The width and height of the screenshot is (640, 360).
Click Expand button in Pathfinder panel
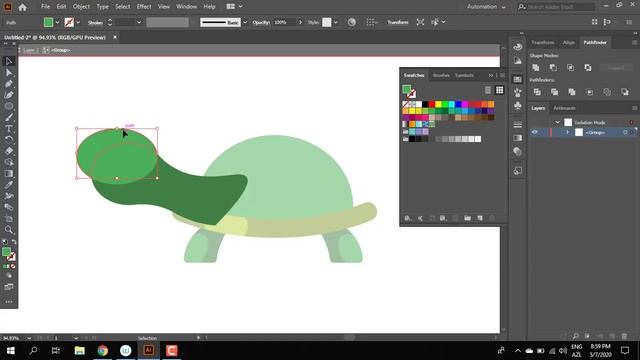pos(616,68)
